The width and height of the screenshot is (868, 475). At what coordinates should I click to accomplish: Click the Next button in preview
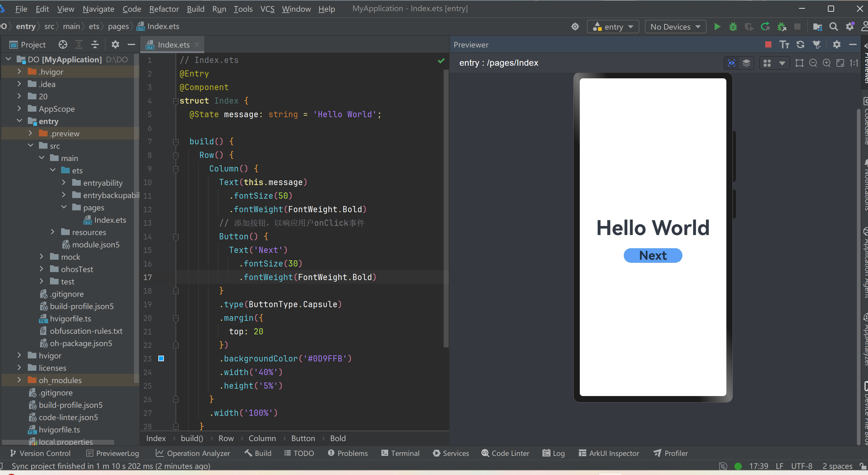(x=653, y=255)
